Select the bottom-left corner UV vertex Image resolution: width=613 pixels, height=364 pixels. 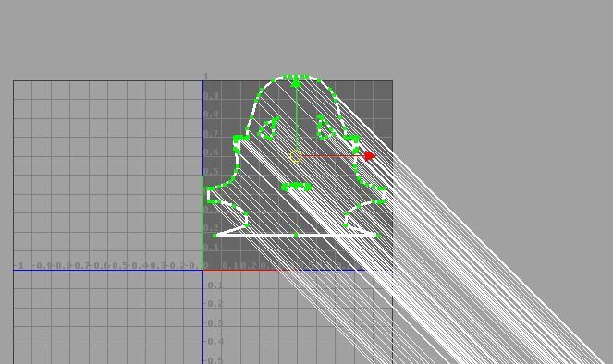[215, 236]
